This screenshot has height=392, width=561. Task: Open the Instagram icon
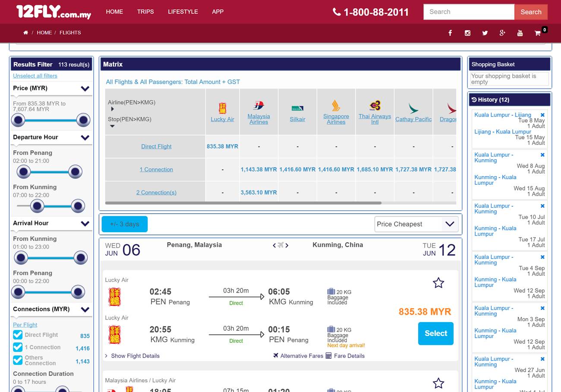click(x=467, y=33)
